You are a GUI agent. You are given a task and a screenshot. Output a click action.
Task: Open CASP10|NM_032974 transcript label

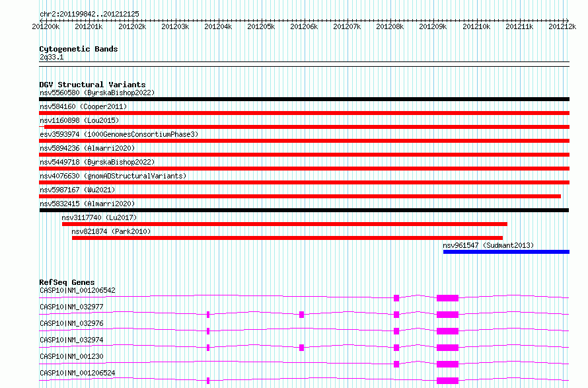(x=71, y=340)
